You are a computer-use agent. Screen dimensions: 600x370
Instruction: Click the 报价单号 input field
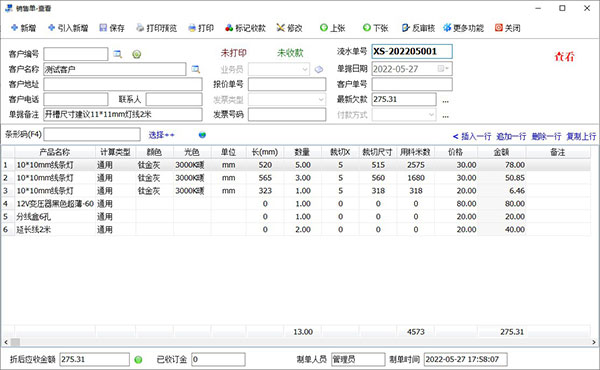(287, 84)
